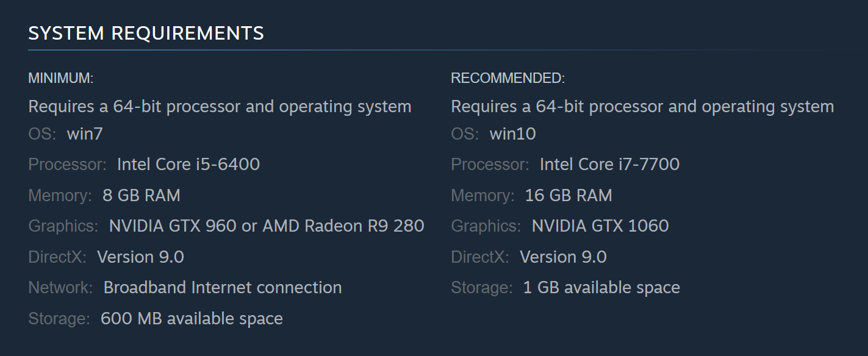Click the recommended DirectX Version 9.0 text
868x356 pixels.
coord(563,257)
